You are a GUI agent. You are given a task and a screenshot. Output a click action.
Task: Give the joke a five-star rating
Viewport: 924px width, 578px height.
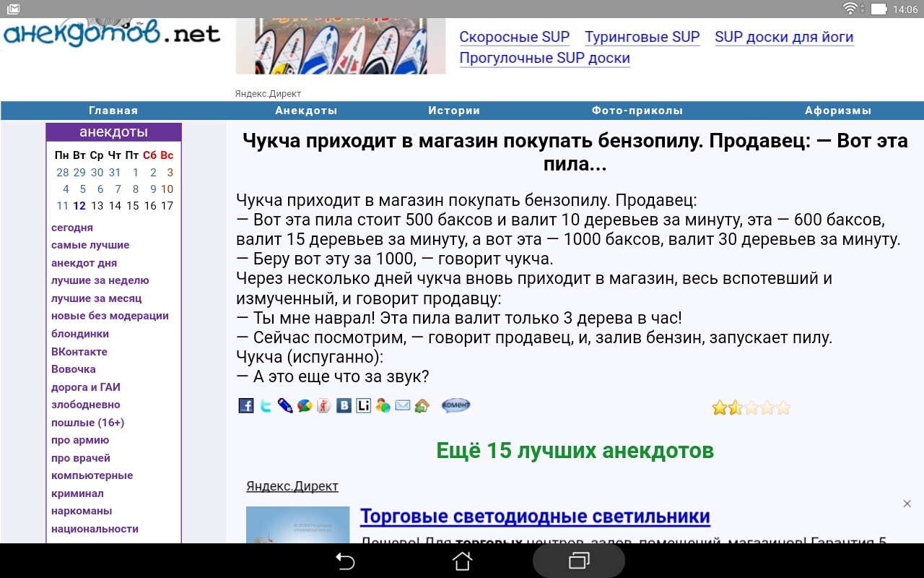click(x=782, y=407)
